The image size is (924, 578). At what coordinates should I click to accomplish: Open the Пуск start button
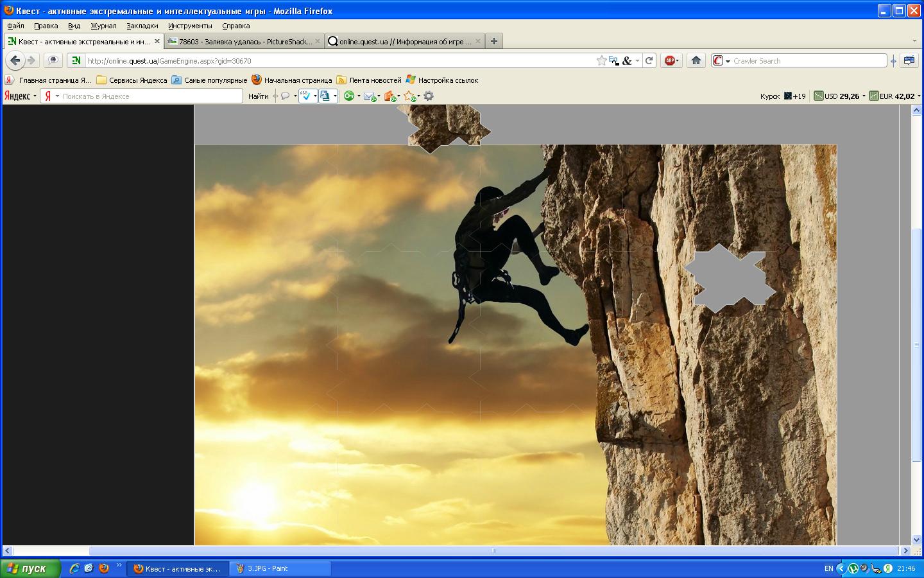[x=30, y=568]
